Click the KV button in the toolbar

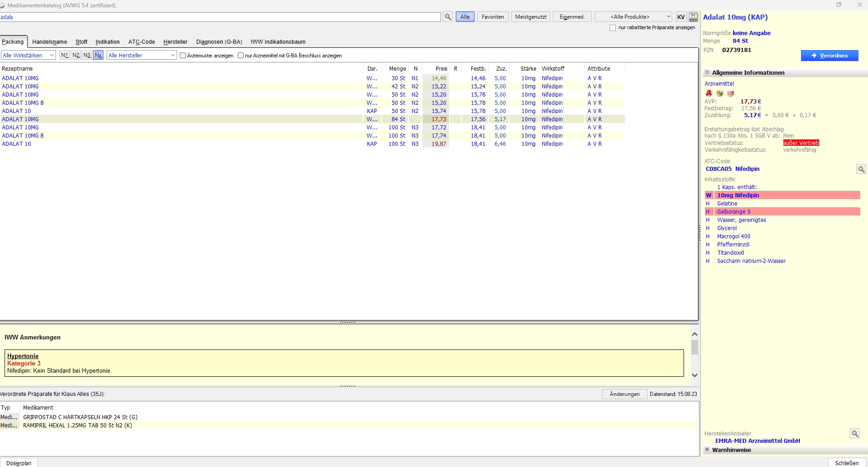(x=681, y=17)
